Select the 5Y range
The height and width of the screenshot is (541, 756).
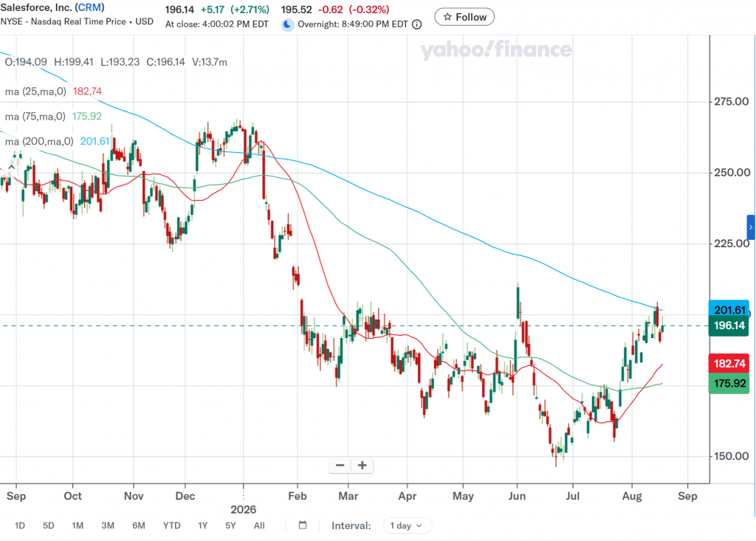tap(230, 526)
